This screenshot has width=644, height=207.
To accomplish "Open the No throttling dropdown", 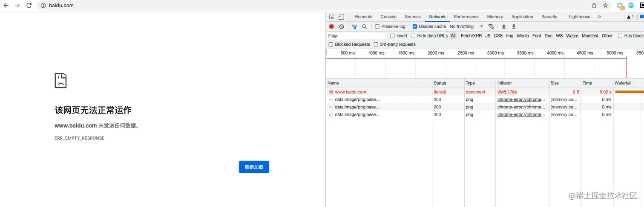I will [466, 26].
